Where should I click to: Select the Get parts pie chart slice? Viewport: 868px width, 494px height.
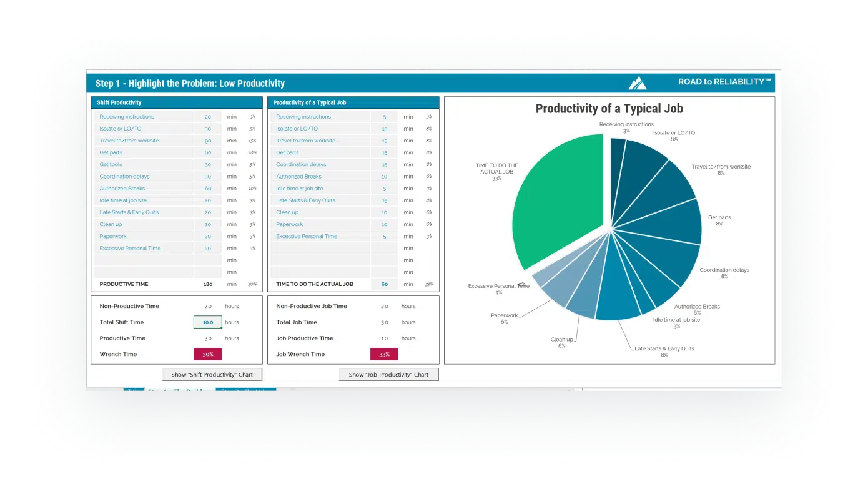click(671, 222)
